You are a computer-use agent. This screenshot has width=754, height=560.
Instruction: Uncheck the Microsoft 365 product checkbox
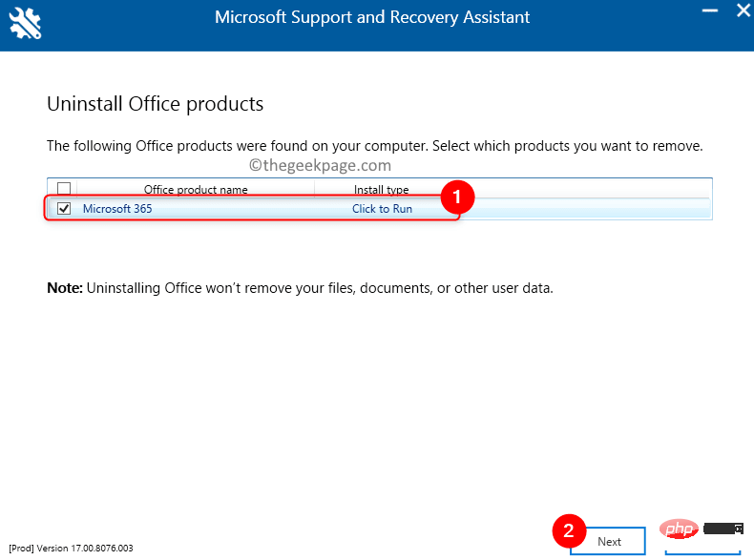pyautogui.click(x=64, y=209)
